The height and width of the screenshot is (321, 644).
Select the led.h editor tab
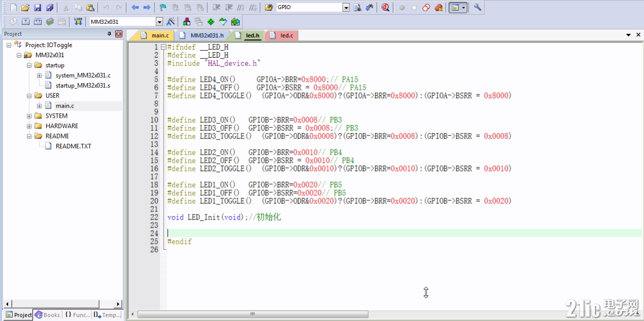tap(247, 35)
